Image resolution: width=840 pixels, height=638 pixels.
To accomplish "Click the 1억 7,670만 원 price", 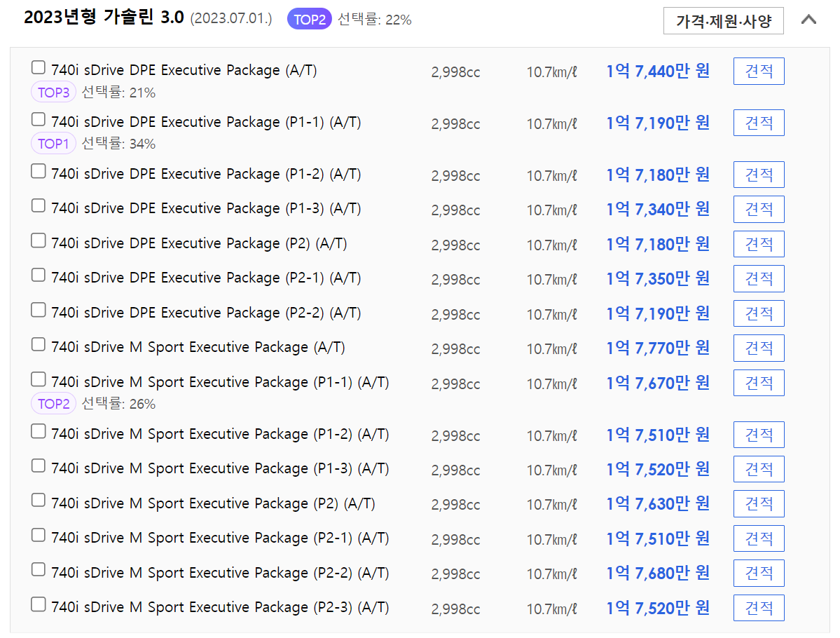I will (657, 383).
